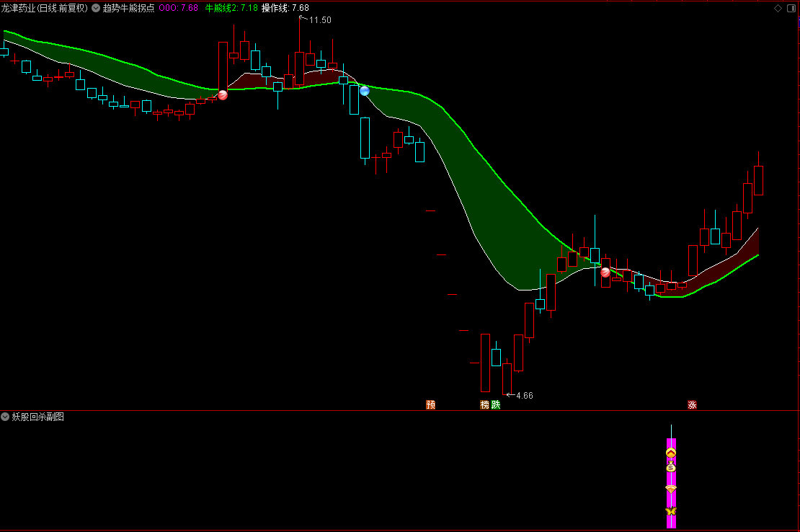
Task: Click the blue ball sell signal
Action: pos(364,92)
